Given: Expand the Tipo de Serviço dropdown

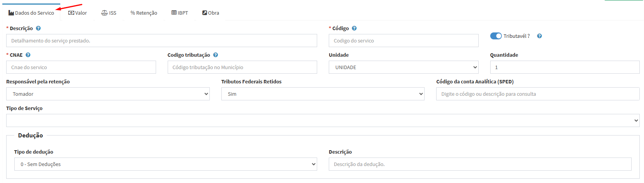Looking at the screenshot, I should (323, 120).
